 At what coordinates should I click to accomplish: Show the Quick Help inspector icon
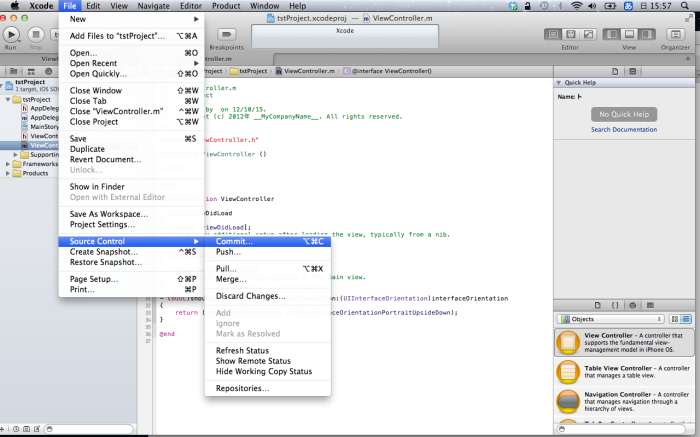pyautogui.click(x=633, y=71)
